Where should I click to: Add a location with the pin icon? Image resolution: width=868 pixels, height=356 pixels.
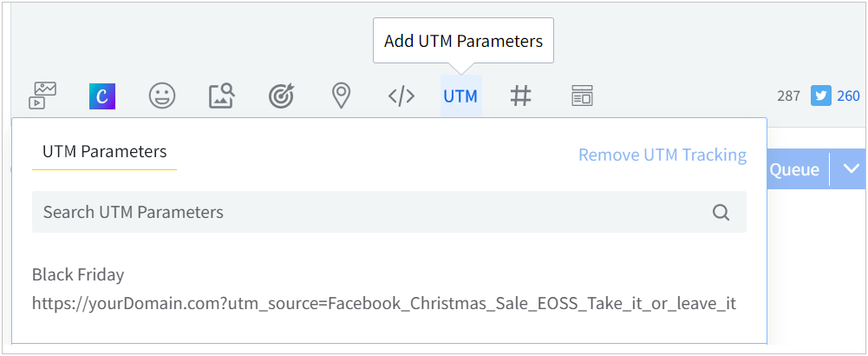(342, 96)
